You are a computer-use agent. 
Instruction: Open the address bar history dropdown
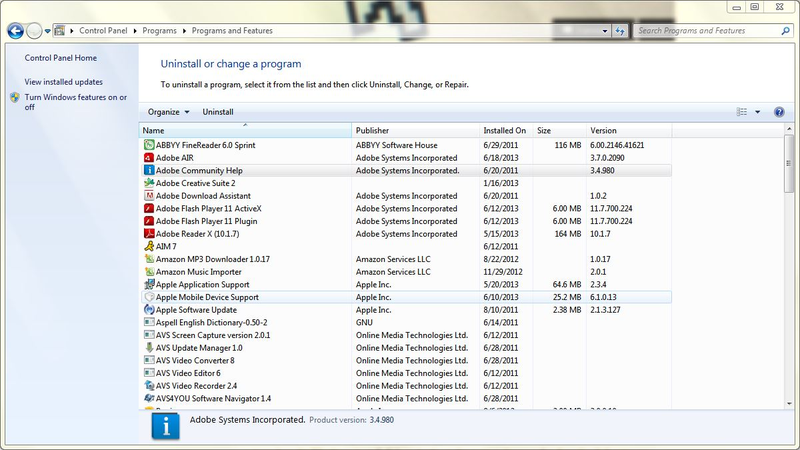pos(605,31)
